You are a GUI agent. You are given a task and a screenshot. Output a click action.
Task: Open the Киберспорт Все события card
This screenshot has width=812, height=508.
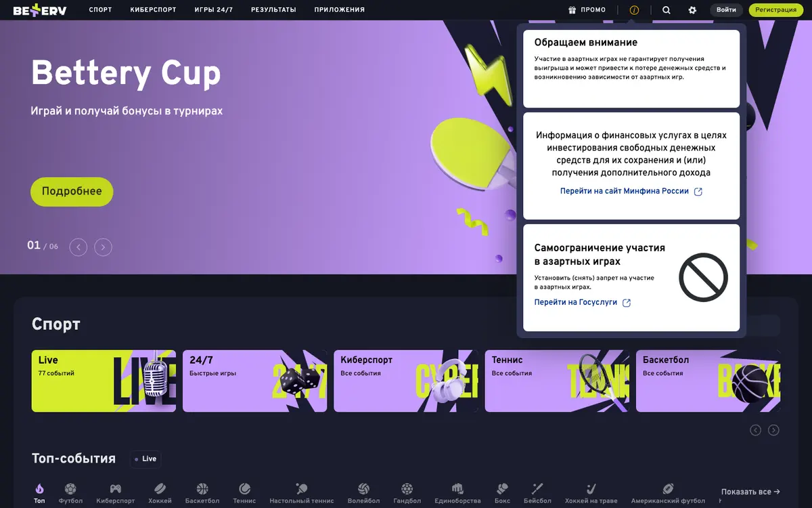pyautogui.click(x=406, y=381)
